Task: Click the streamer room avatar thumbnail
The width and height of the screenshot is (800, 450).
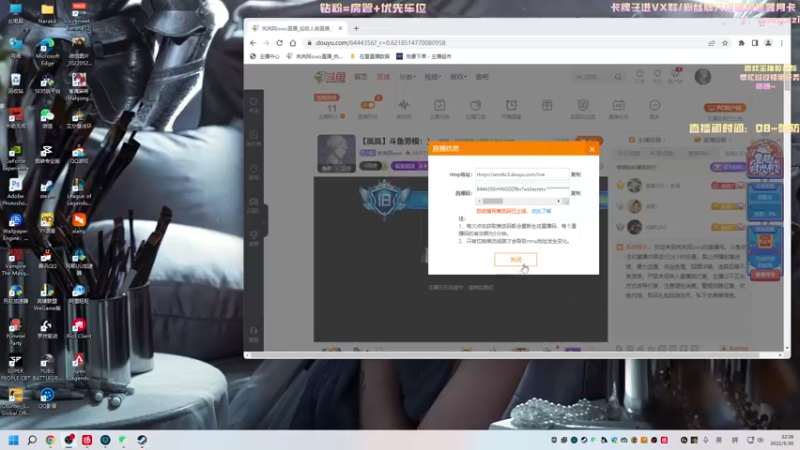Action: (x=336, y=153)
